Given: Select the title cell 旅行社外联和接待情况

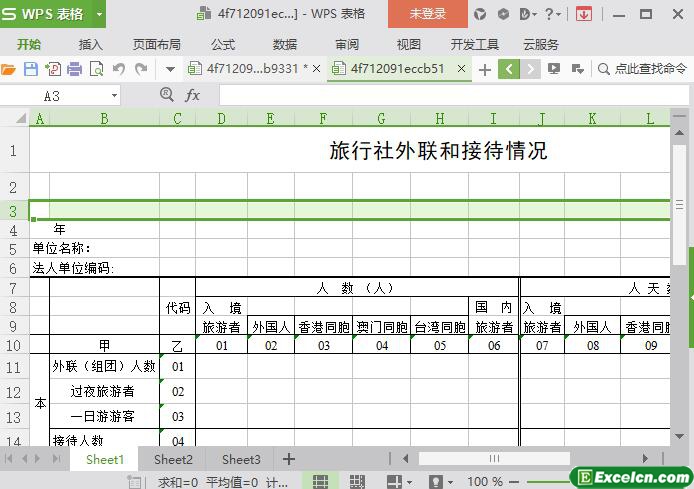Looking at the screenshot, I should (x=438, y=151).
